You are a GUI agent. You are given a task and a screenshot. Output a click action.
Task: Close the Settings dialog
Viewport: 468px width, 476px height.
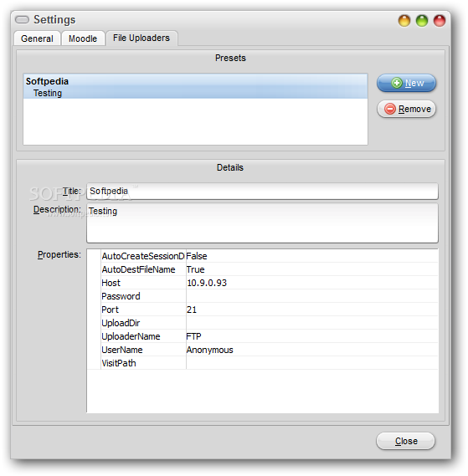pyautogui.click(x=406, y=441)
